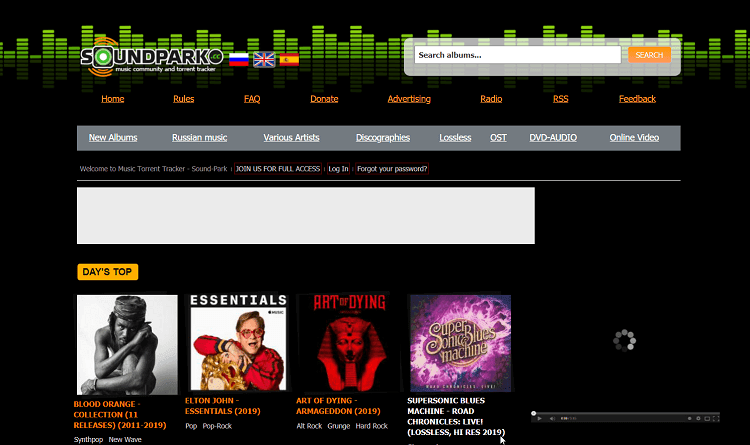This screenshot has width=750, height=445.
Task: Click the New Wave genre tag
Action: [125, 440]
